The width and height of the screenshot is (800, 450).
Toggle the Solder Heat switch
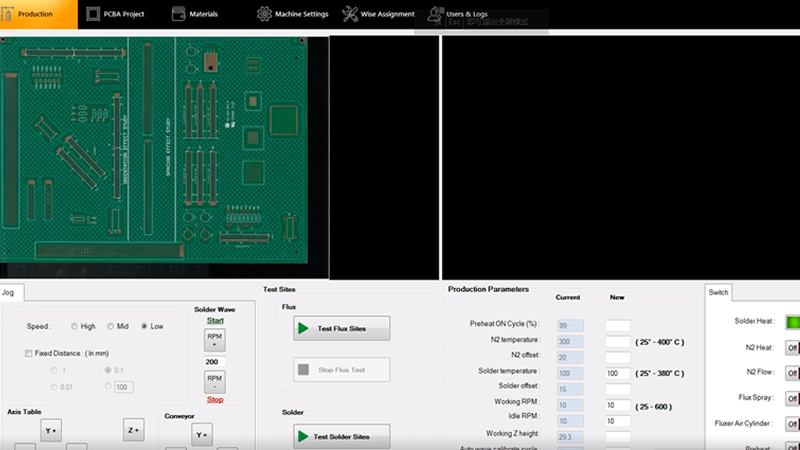click(793, 322)
